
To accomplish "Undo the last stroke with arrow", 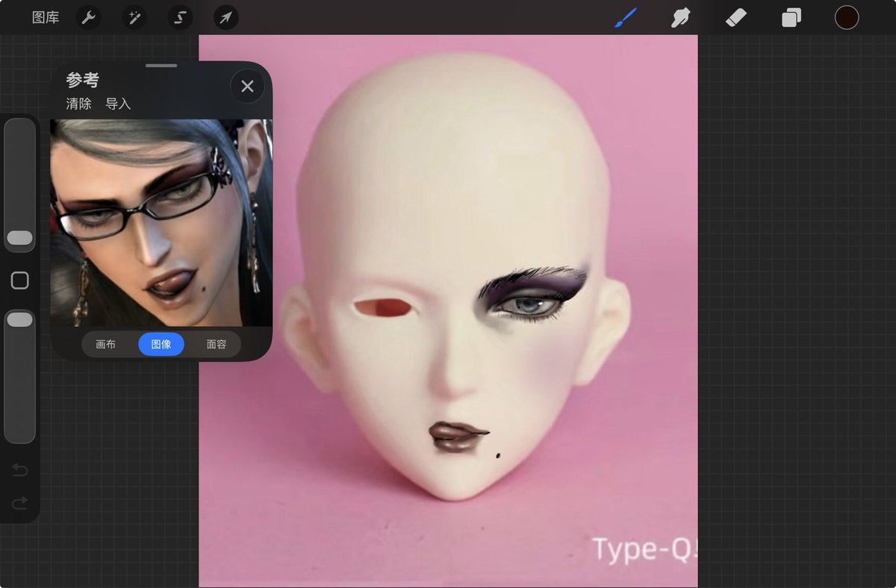I will tap(19, 470).
